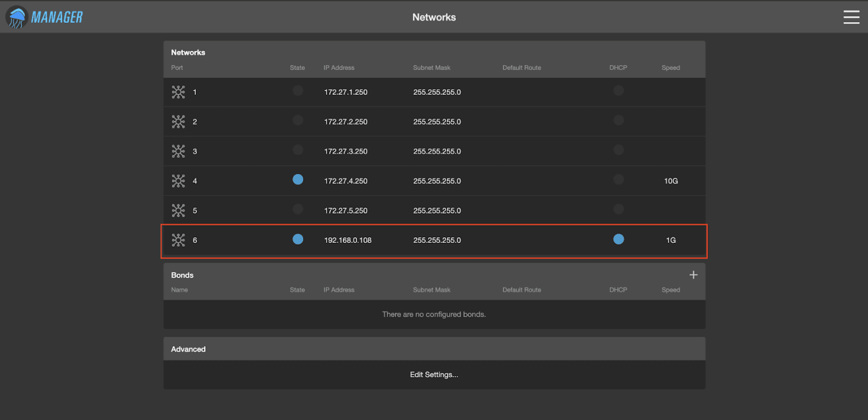The height and width of the screenshot is (420, 868).
Task: Click the port 3 network icon
Action: pos(179,151)
